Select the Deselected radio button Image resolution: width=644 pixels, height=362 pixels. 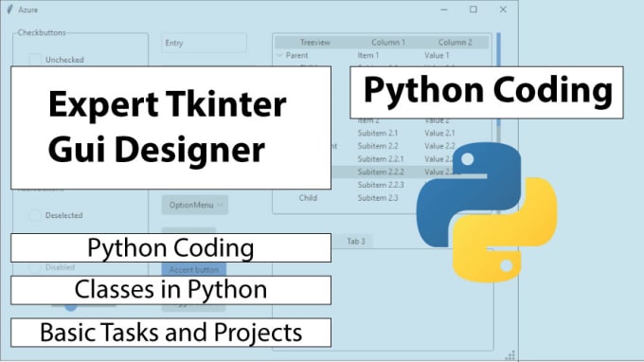35,215
